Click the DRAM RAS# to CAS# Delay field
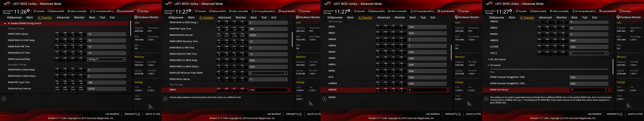This screenshot has height=121, width=644. (106, 40)
